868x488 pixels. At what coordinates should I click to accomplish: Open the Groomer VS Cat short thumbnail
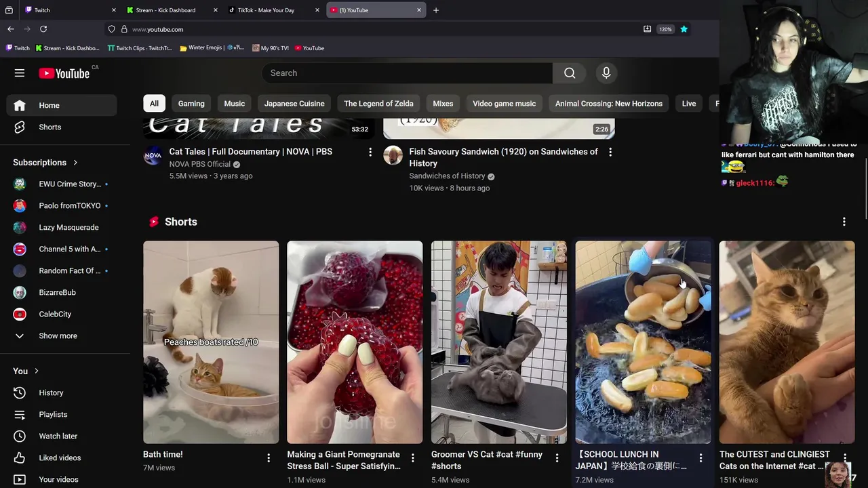pyautogui.click(x=499, y=342)
